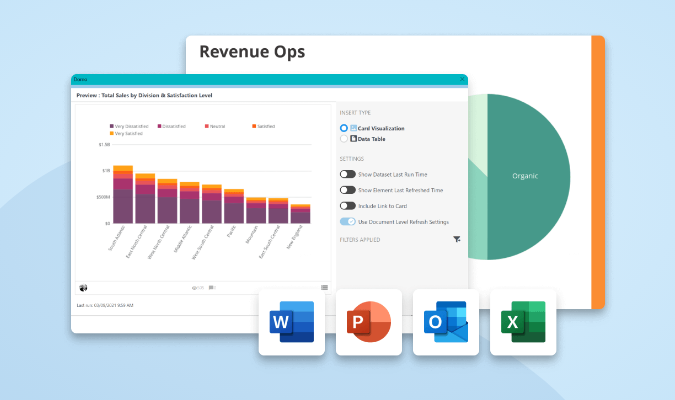Disable Use Document Level Refresh Settings toggle
This screenshot has width=675, height=400.
(x=348, y=221)
